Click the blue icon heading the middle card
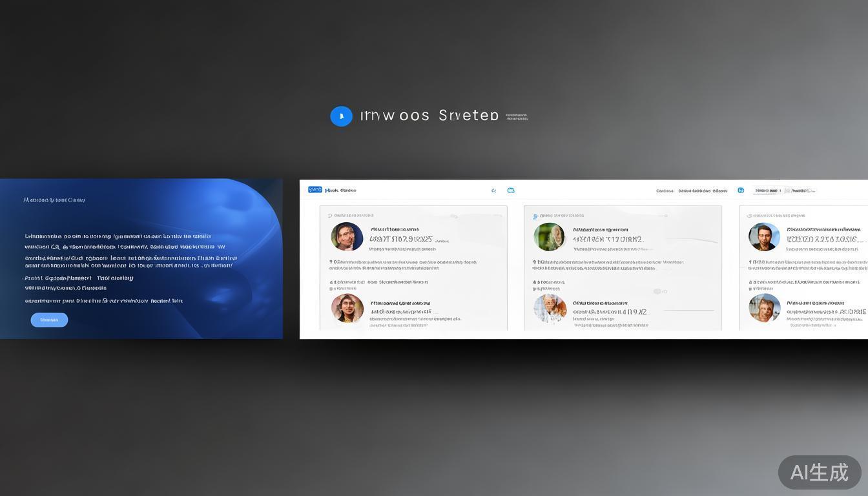Viewport: 868px width, 496px height. point(535,216)
